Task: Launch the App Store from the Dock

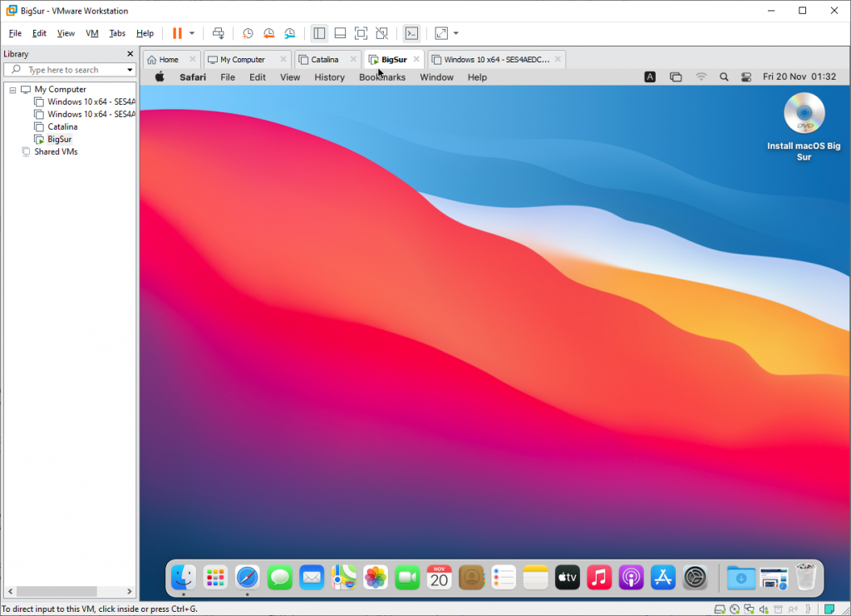Action: point(662,577)
